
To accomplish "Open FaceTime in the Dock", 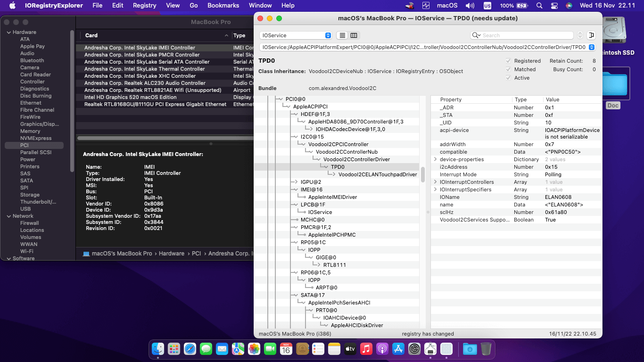I will point(270,349).
